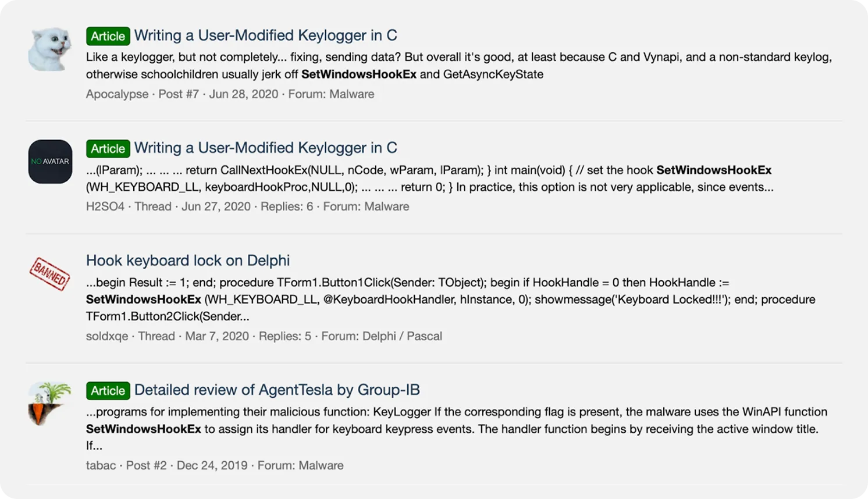The height and width of the screenshot is (499, 868).
Task: Click the carrot avatar image
Action: pos(50,403)
